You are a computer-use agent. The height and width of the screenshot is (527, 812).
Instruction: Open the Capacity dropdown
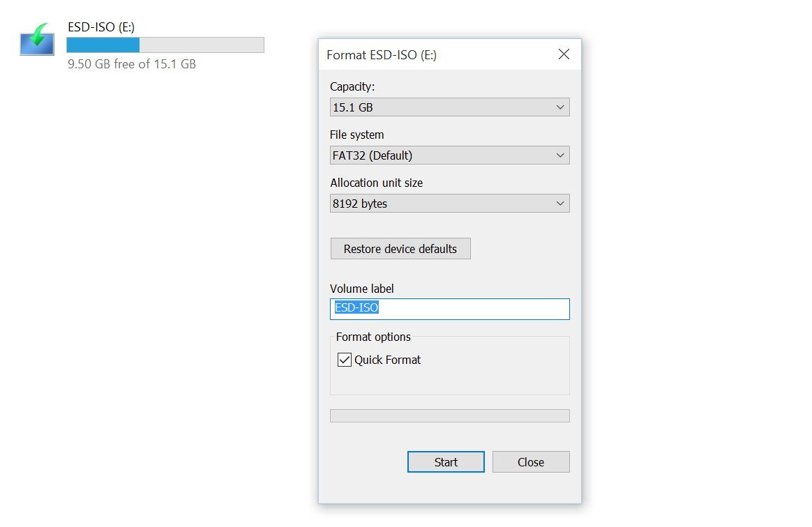(449, 107)
